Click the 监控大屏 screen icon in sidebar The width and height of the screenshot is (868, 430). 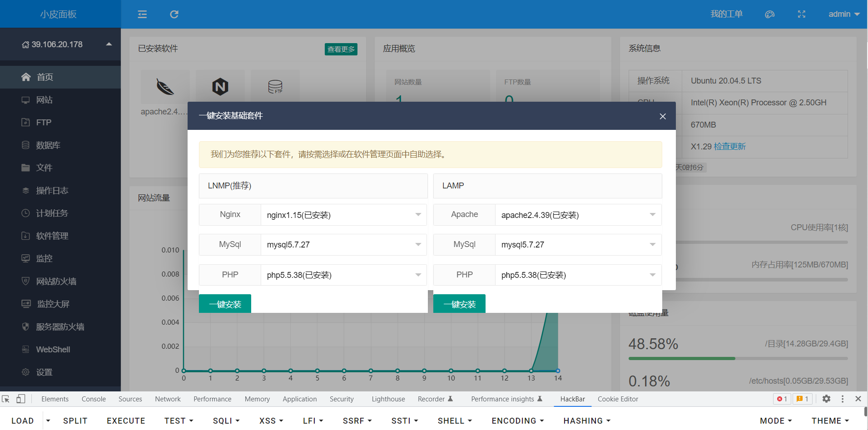tap(26, 304)
